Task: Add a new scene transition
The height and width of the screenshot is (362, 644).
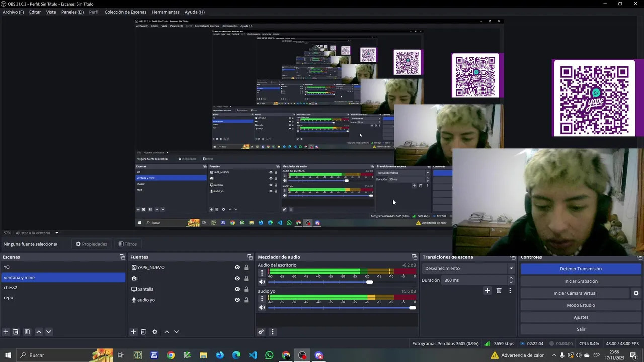Action: point(487,290)
